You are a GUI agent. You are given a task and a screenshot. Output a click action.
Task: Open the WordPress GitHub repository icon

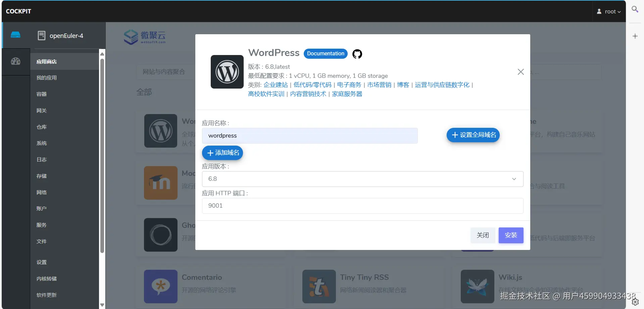tap(357, 54)
